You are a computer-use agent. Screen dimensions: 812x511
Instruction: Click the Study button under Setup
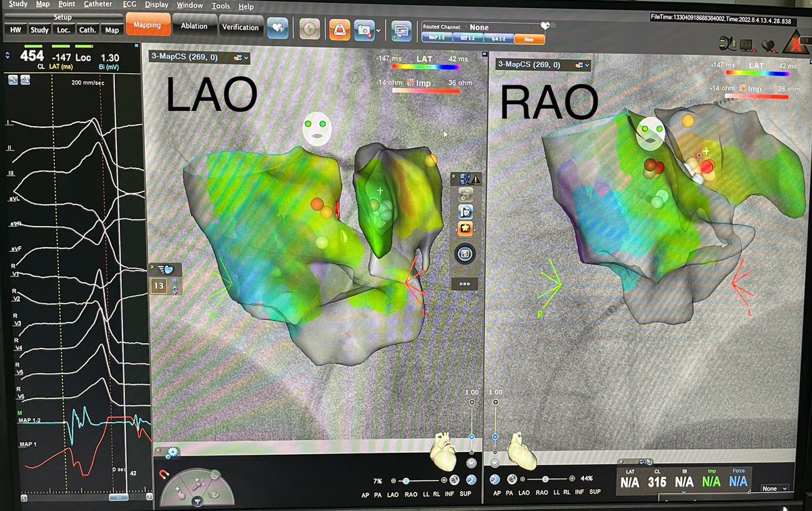pos(39,30)
